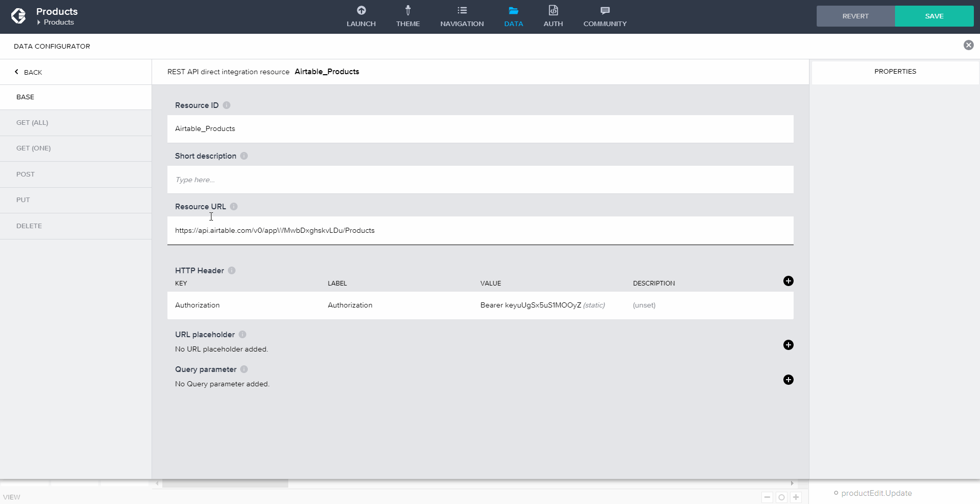
Task: Reset zoom with the circle icon
Action: [781, 497]
